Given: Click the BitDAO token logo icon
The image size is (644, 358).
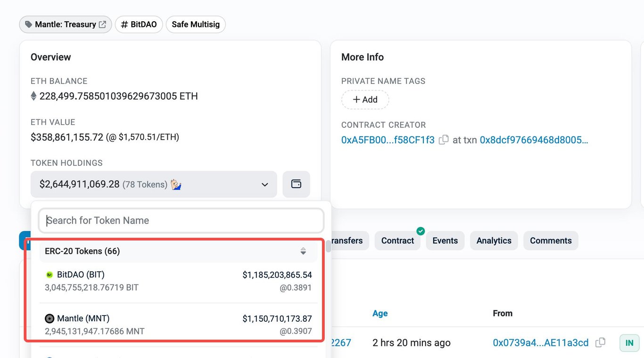Looking at the screenshot, I should (x=50, y=275).
